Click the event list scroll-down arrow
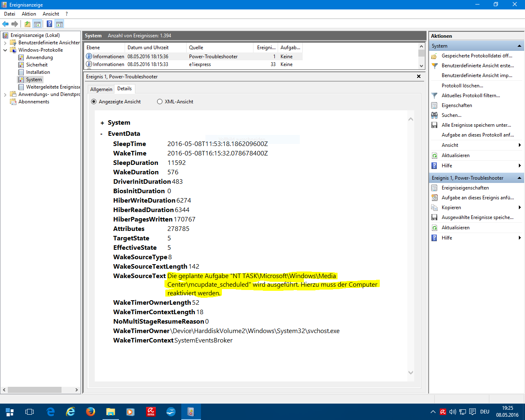 (x=421, y=66)
